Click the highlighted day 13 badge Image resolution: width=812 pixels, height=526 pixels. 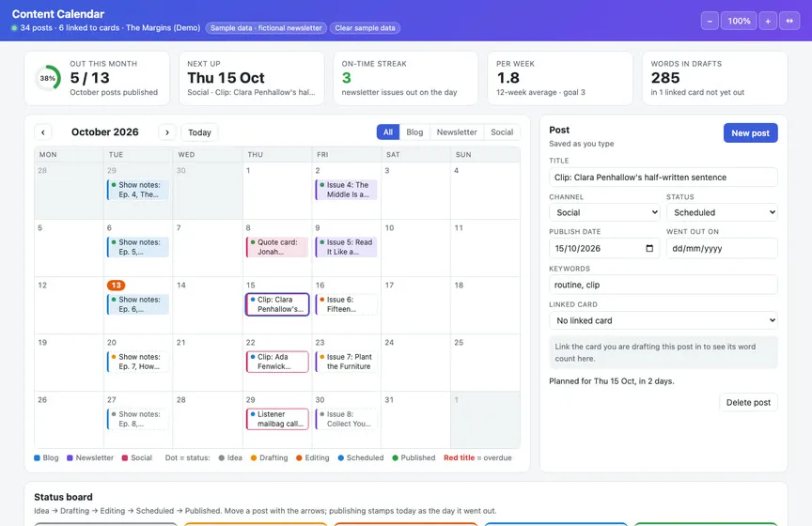pos(116,286)
